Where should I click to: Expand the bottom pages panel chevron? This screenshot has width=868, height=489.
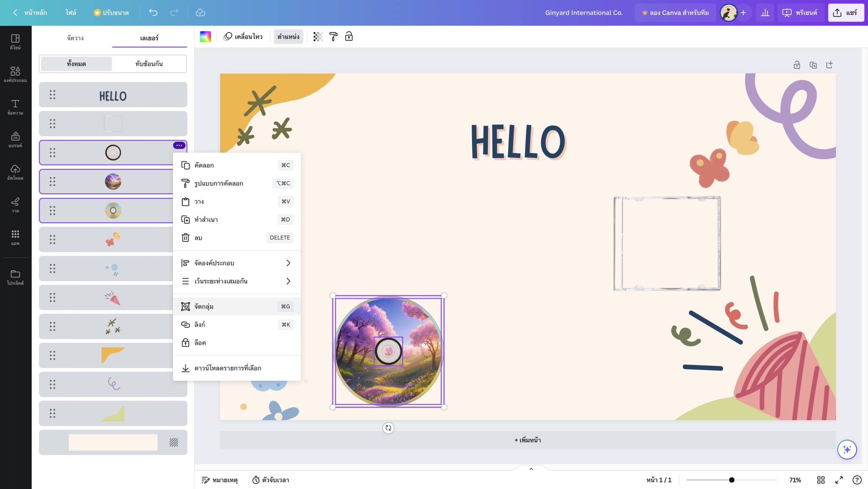pos(531,469)
